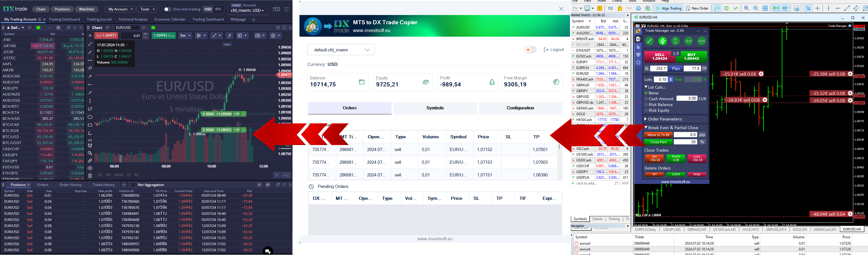
Task: Expand DXtrade drawing toolbar double chevron
Action: 90,36
